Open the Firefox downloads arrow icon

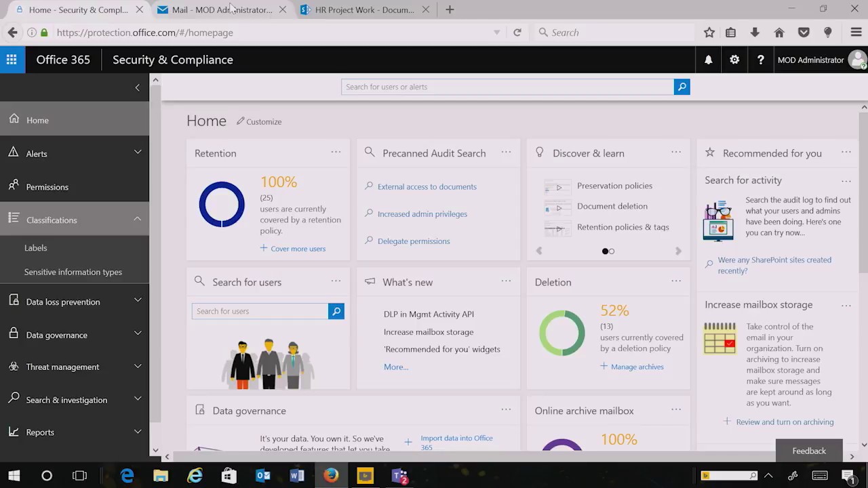point(755,33)
